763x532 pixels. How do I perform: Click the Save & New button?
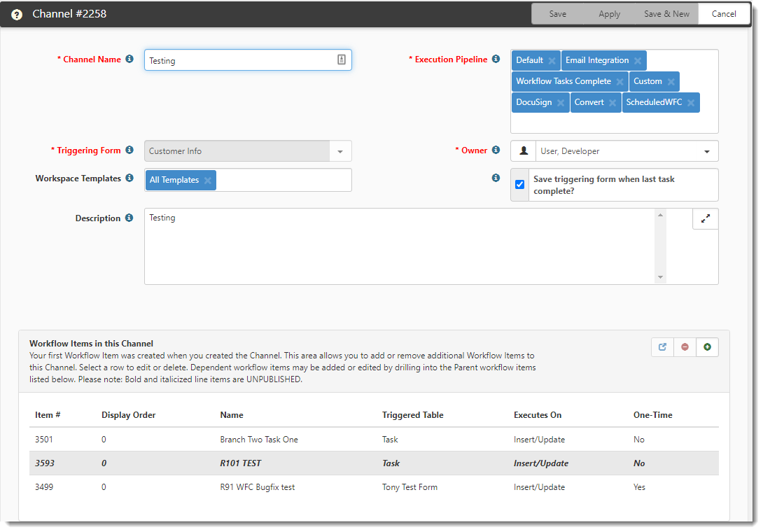[x=666, y=14]
